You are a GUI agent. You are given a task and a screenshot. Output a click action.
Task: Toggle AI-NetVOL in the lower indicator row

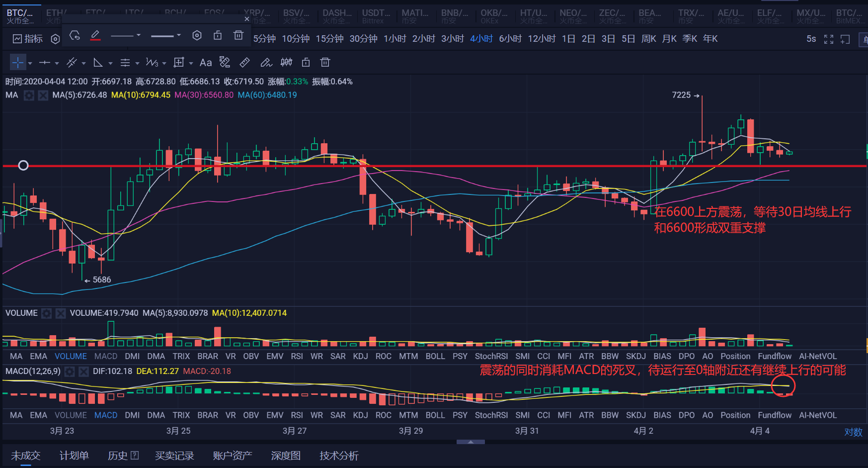[x=818, y=415]
